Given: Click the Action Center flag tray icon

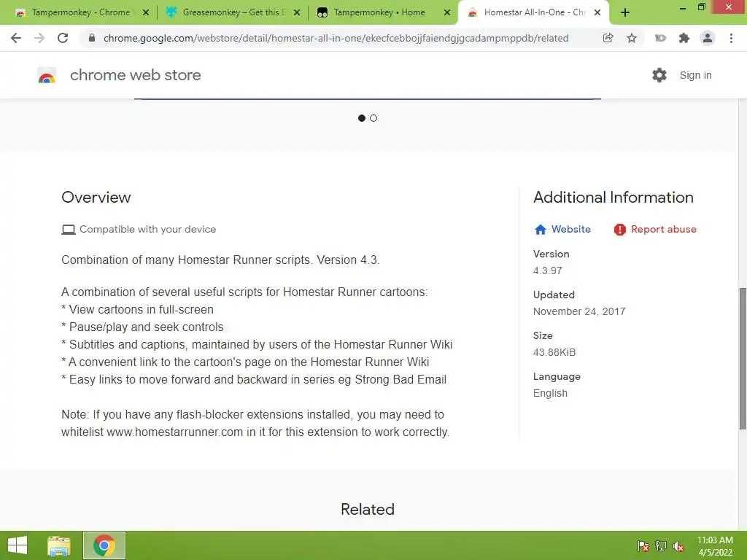Looking at the screenshot, I should tap(643, 545).
